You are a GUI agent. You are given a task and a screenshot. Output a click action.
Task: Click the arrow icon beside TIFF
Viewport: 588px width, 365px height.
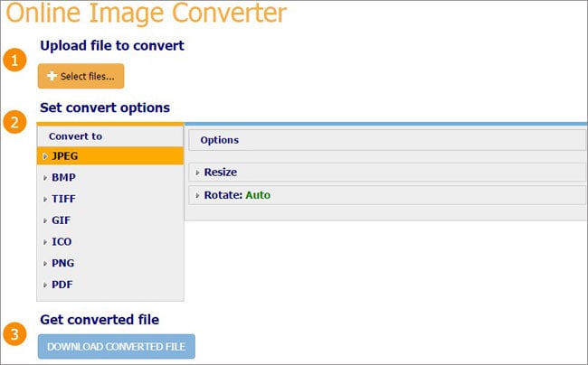pyautogui.click(x=45, y=199)
